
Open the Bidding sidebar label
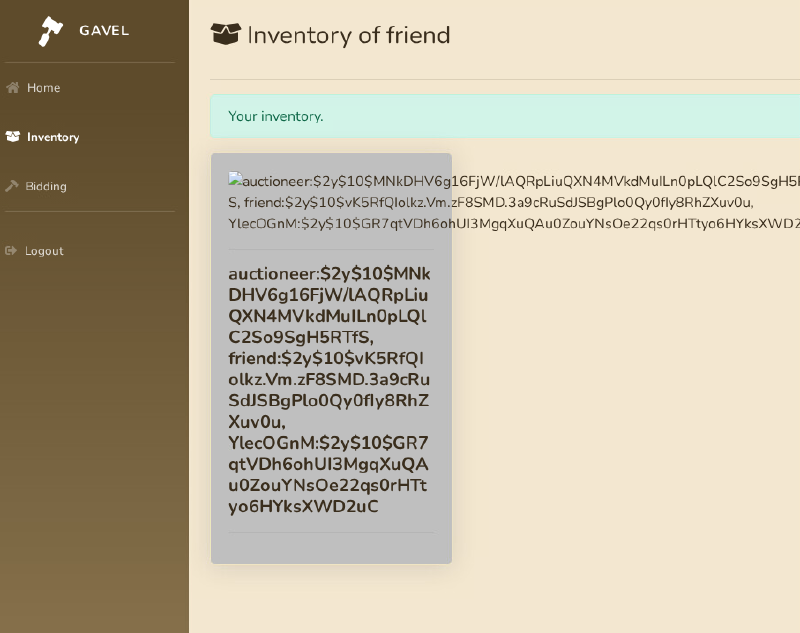coord(46,186)
